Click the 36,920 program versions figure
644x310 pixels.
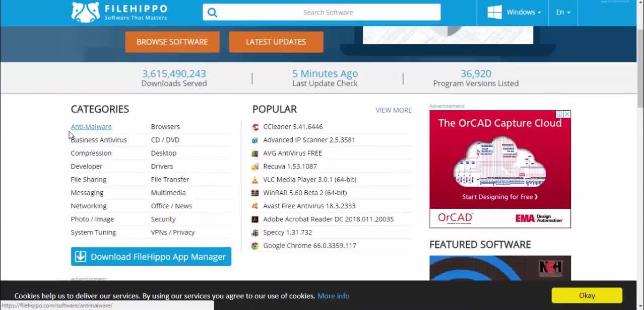(x=476, y=73)
